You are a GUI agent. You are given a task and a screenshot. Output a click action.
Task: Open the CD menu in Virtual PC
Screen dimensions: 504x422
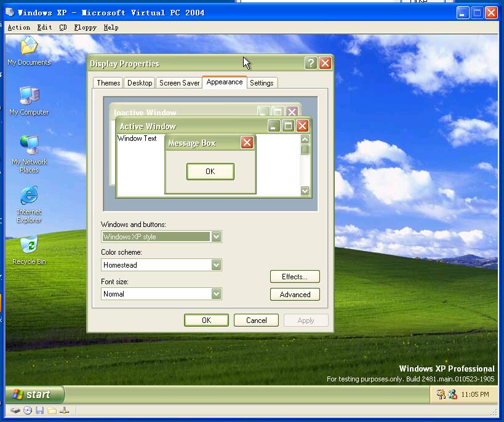63,27
